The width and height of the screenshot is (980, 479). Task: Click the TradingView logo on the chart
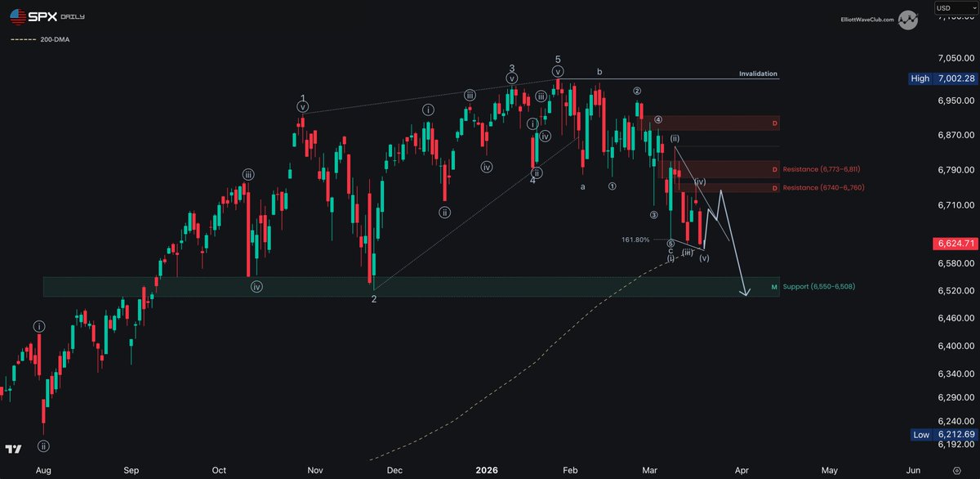13,450
